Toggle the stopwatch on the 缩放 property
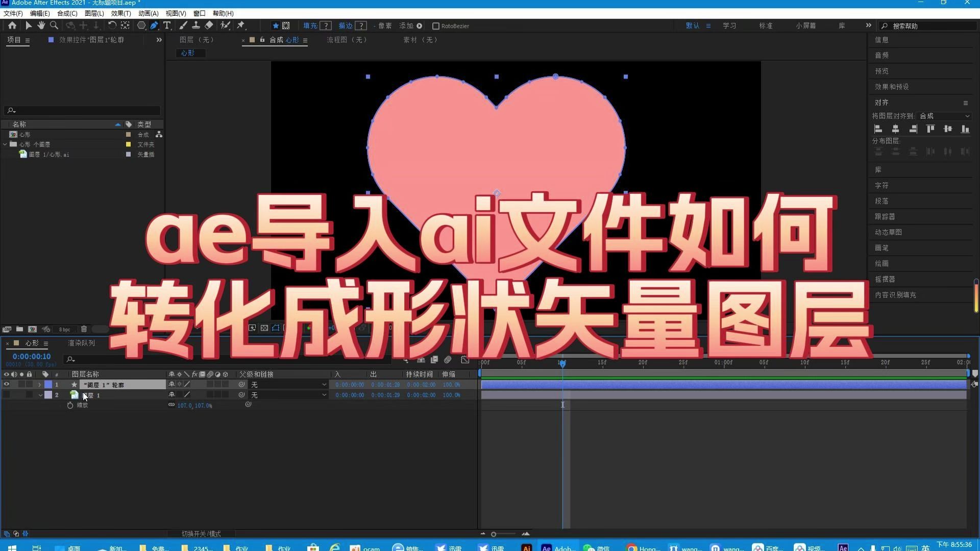The width and height of the screenshot is (980, 551). [x=70, y=405]
